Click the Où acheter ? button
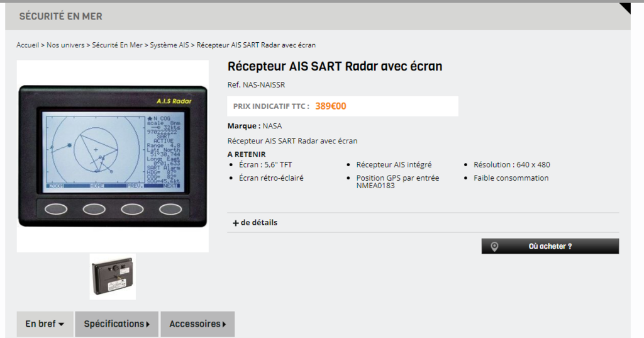The width and height of the screenshot is (644, 338). coord(550,246)
